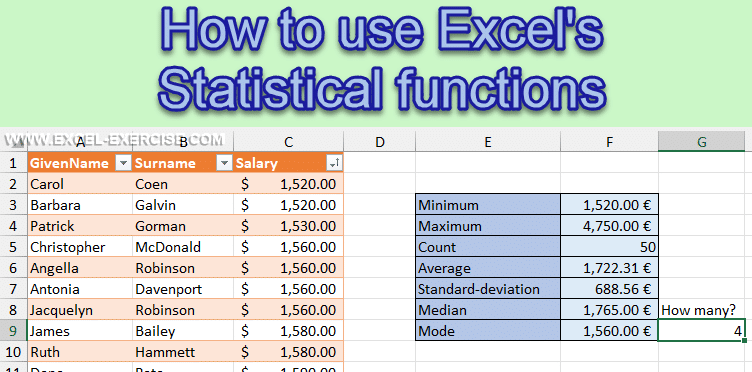The image size is (752, 372).
Task: Select the cell containing Antonia
Action: 80,289
